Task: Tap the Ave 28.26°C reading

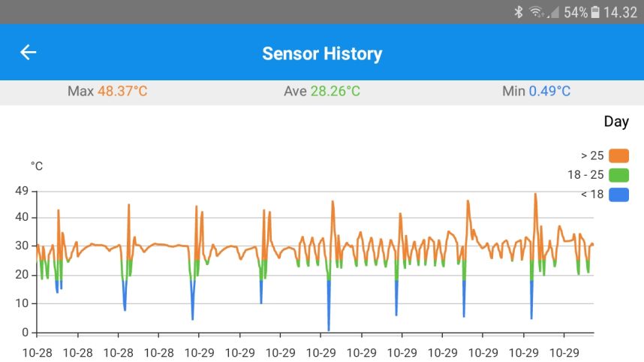Action: click(x=322, y=92)
